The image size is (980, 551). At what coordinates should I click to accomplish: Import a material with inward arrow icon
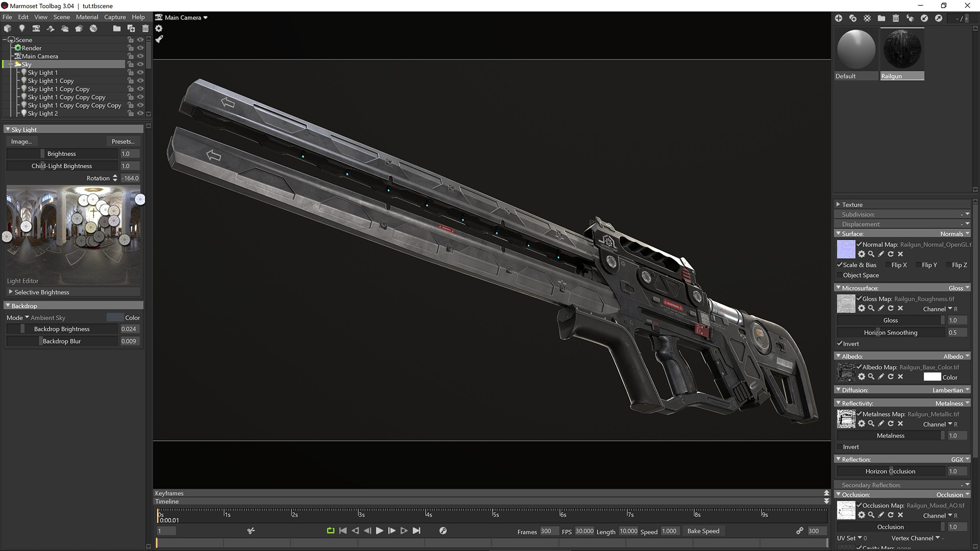924,18
